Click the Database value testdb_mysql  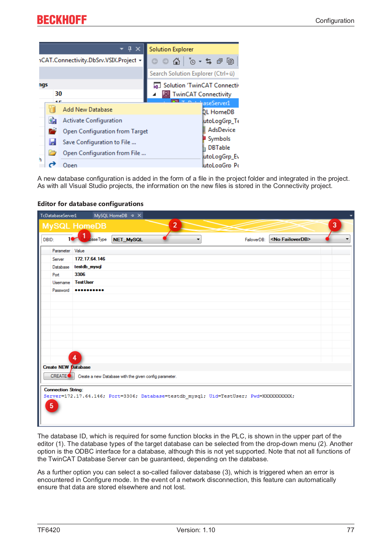tap(88, 267)
